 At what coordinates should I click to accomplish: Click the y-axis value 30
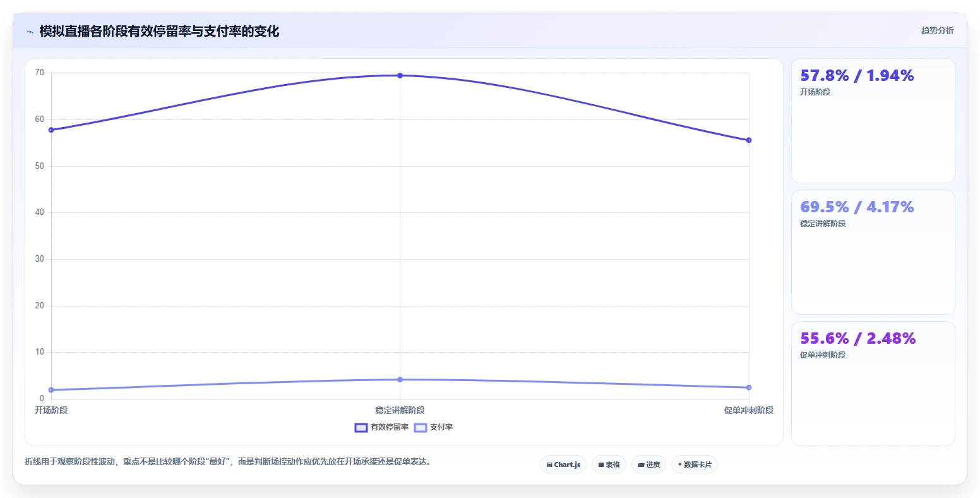(40, 259)
